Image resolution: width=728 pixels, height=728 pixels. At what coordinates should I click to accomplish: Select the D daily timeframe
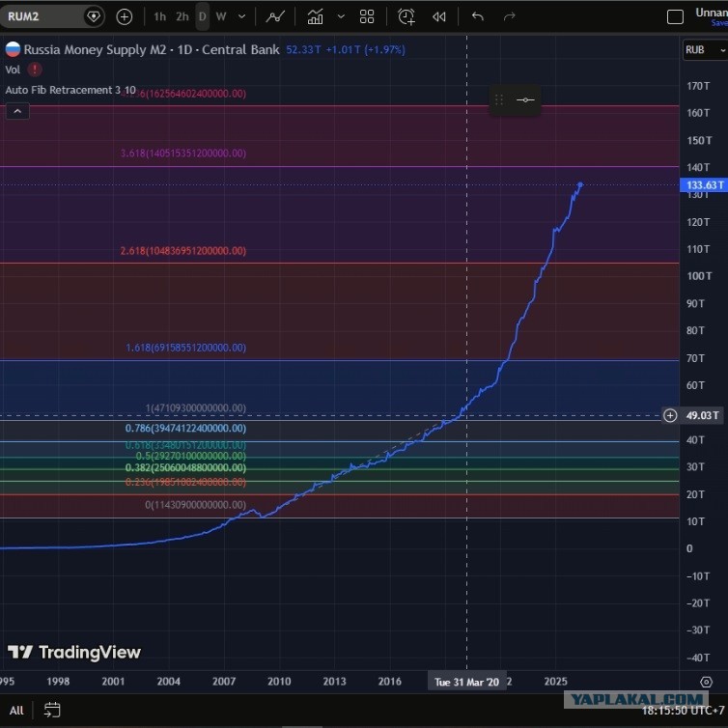click(203, 16)
